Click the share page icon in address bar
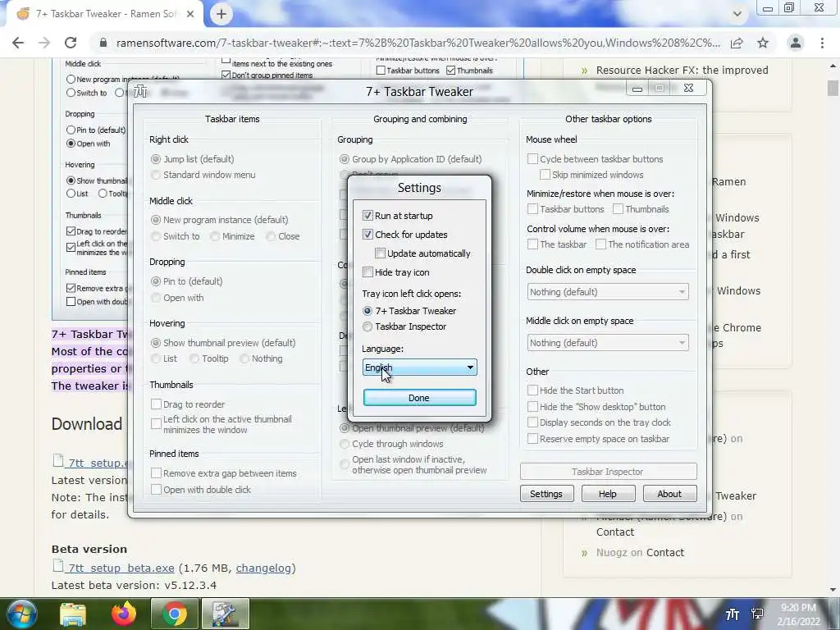The image size is (840, 630). 737,43
